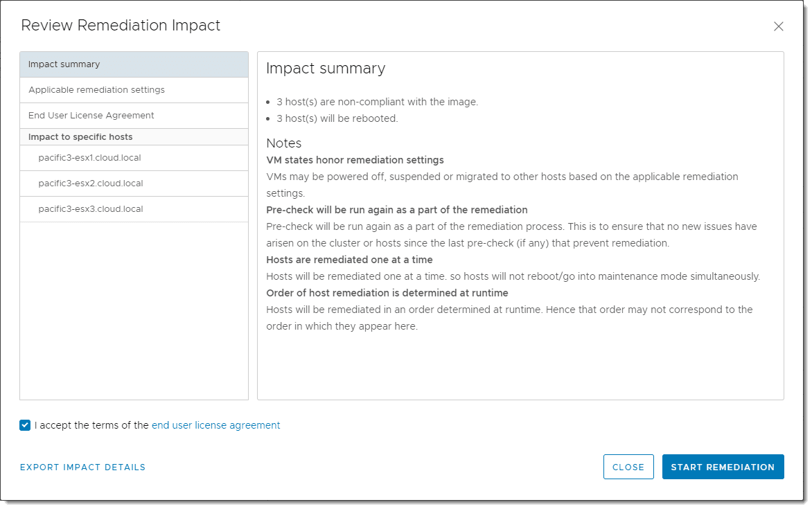Click the Impact to specific hosts header
The image size is (812, 509).
[80, 137]
